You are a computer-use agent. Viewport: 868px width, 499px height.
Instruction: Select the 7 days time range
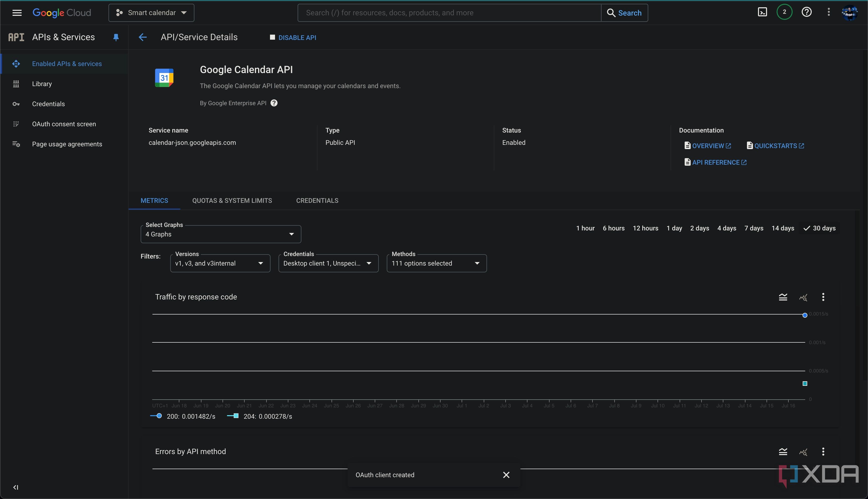coord(753,228)
